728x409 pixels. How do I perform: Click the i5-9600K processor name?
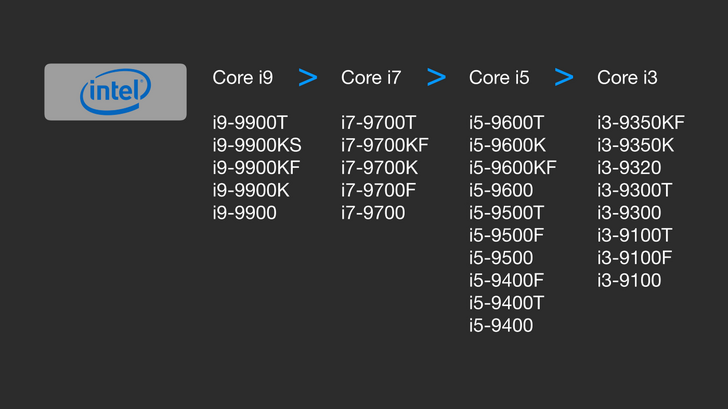coord(507,145)
